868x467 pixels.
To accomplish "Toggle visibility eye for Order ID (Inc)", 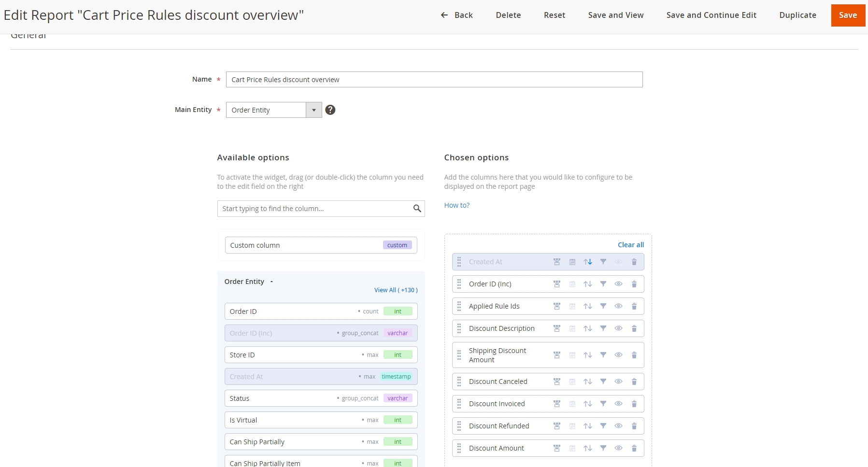I will [x=619, y=284].
